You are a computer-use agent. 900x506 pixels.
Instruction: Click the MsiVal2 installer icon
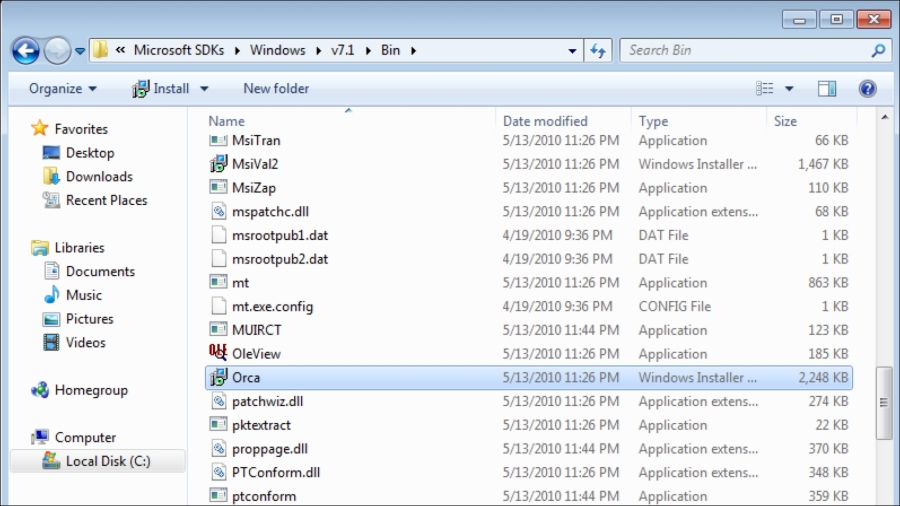(218, 164)
